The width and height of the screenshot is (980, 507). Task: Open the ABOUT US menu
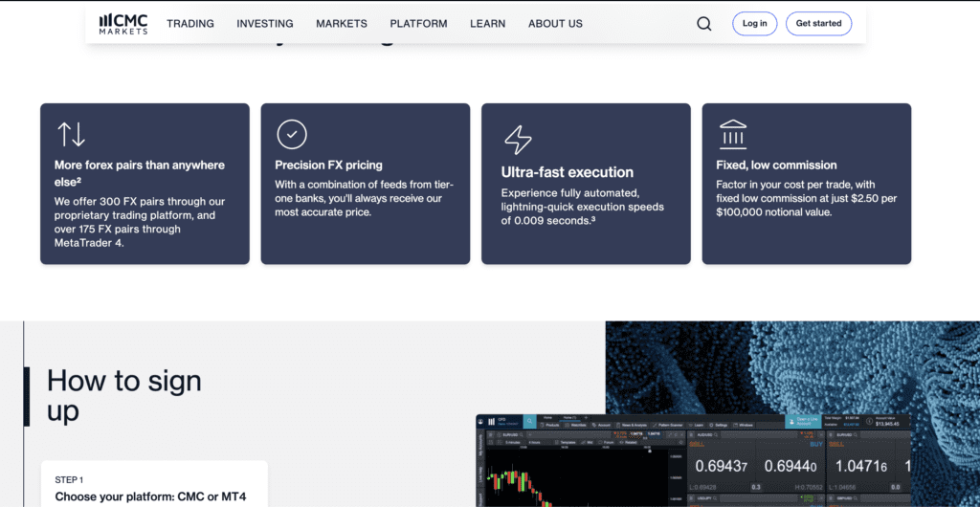[556, 24]
